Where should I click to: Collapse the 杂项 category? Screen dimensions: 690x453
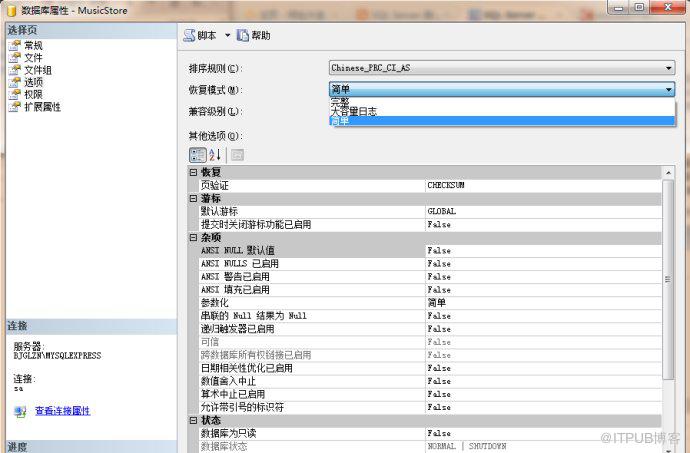pyautogui.click(x=193, y=238)
